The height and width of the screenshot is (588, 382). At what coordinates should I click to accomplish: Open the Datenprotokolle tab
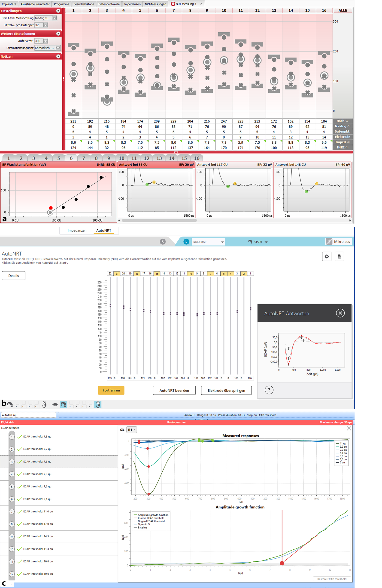(x=109, y=4)
